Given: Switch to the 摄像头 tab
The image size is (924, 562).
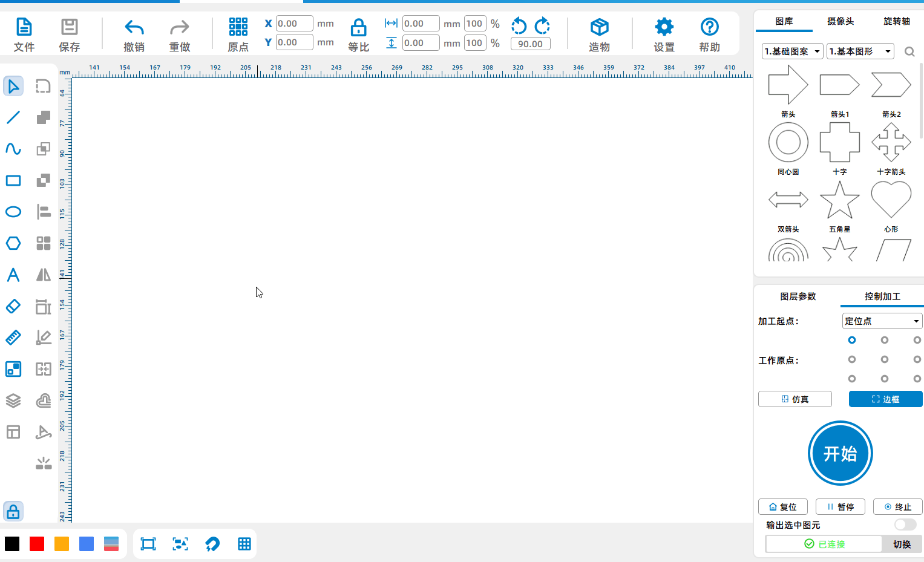Looking at the screenshot, I should tap(840, 21).
